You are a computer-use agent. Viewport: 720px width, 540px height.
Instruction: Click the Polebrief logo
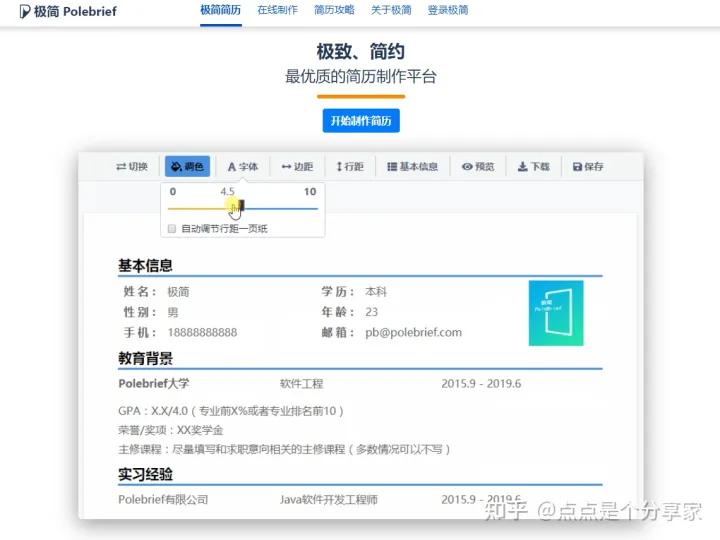[68, 11]
